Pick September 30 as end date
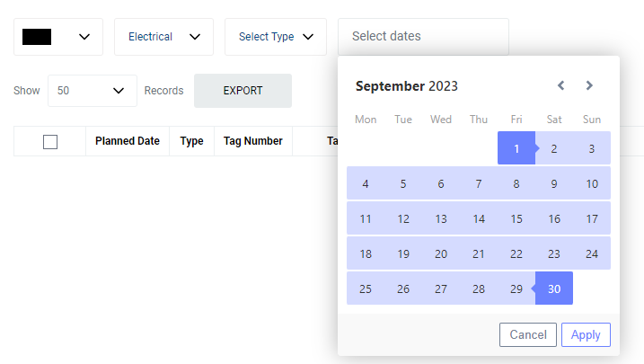This screenshot has width=644, height=364. click(x=554, y=289)
